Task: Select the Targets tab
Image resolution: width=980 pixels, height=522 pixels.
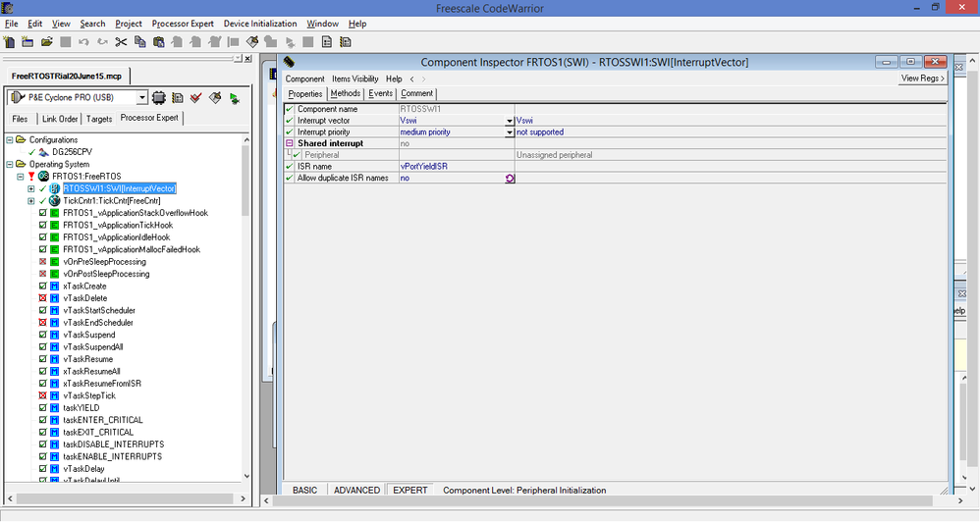Action: click(x=99, y=119)
